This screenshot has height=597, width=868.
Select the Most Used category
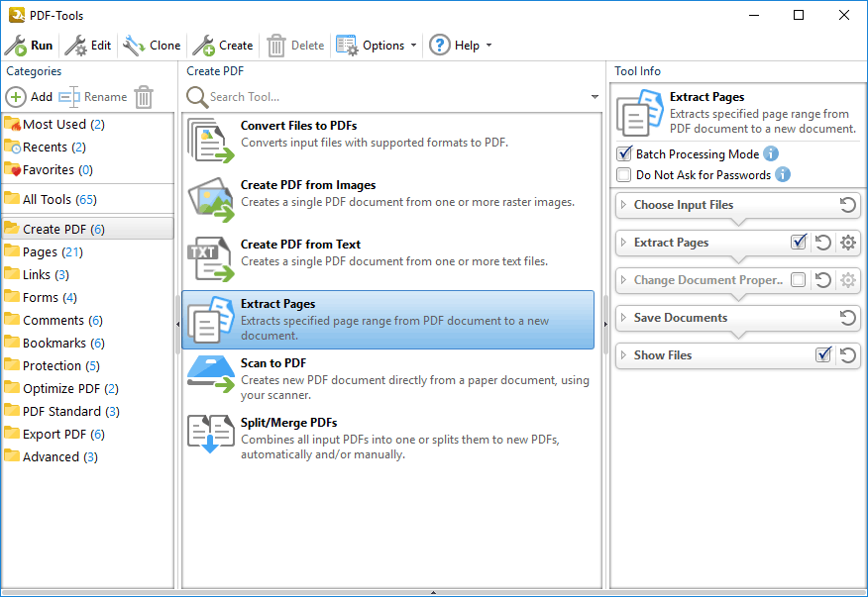[x=87, y=124]
